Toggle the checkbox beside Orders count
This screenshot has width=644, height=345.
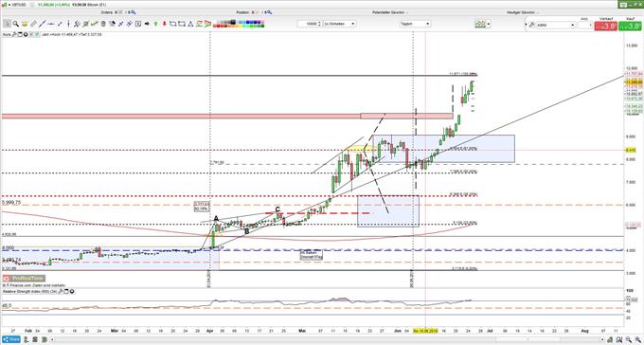point(121,12)
